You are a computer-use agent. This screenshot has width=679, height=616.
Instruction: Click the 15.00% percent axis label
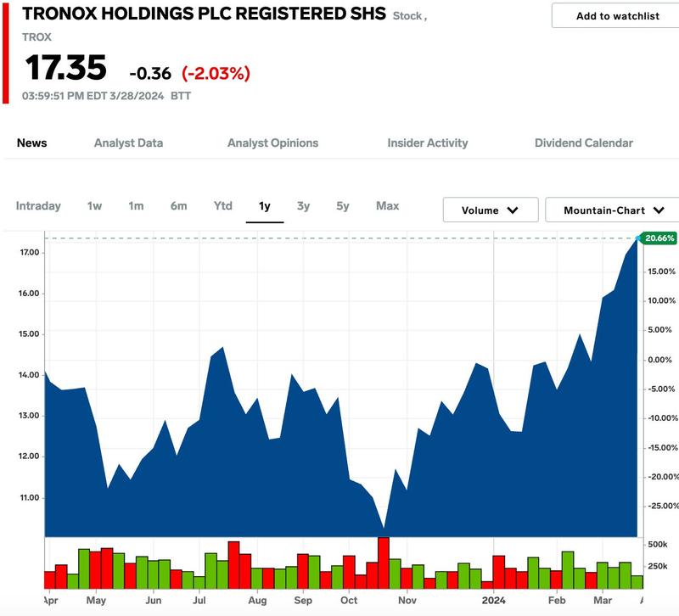pyautogui.click(x=662, y=272)
